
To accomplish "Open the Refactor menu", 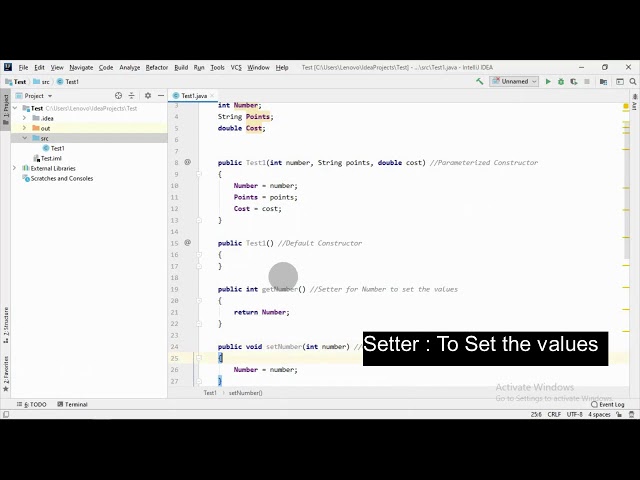I will pos(157,67).
